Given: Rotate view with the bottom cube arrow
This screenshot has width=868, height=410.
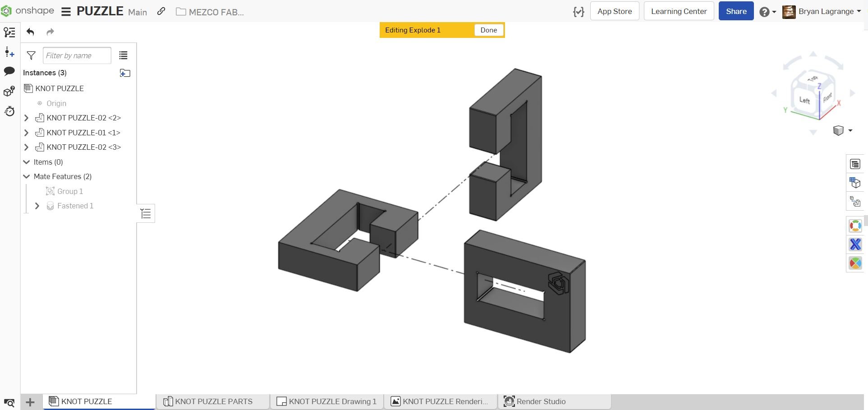Looking at the screenshot, I should 813,132.
